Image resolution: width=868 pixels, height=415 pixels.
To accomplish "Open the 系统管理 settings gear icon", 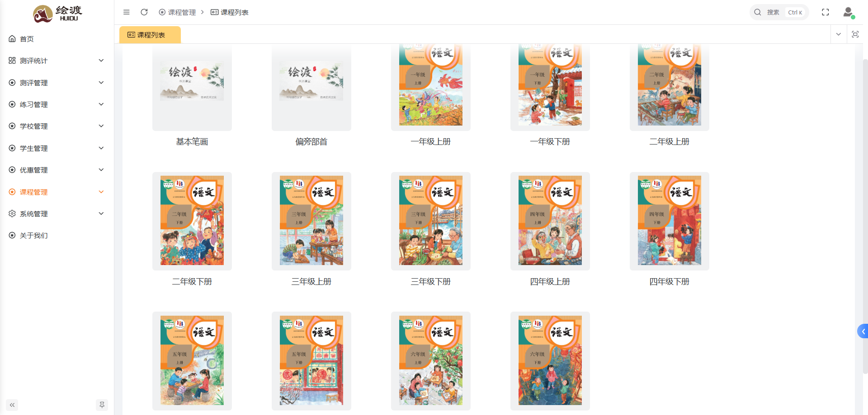I will point(12,213).
